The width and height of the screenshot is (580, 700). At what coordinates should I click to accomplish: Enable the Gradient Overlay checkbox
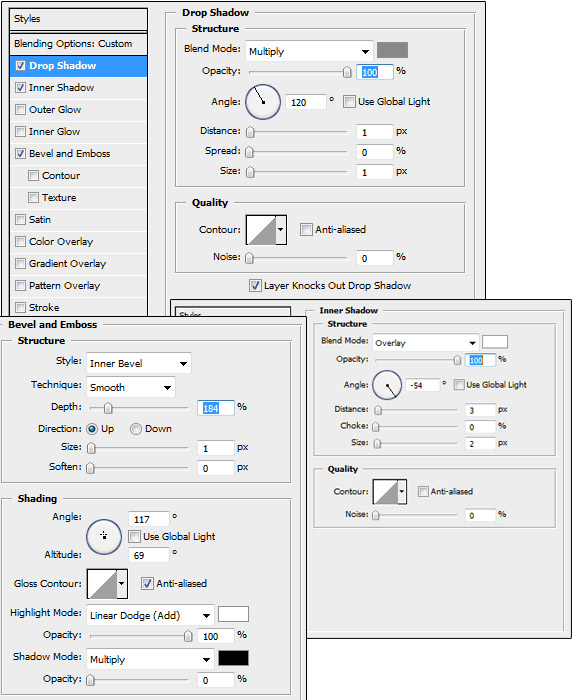click(21, 263)
